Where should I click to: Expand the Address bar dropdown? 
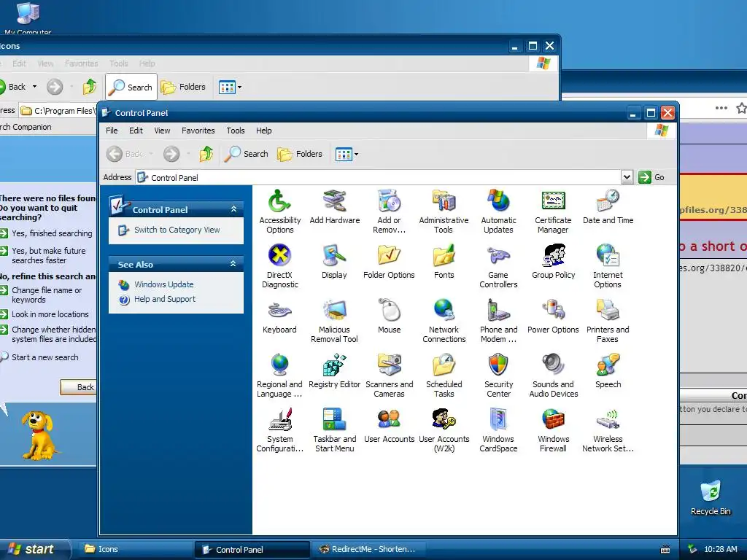click(x=627, y=177)
